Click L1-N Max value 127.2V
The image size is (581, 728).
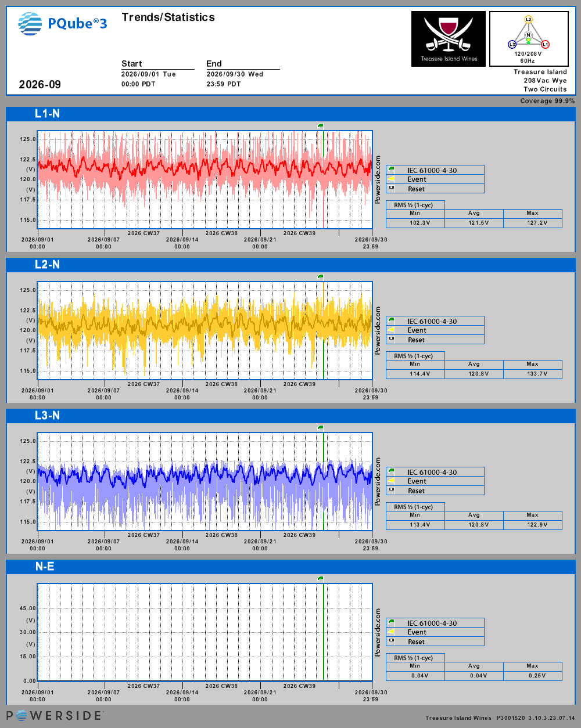click(x=537, y=223)
